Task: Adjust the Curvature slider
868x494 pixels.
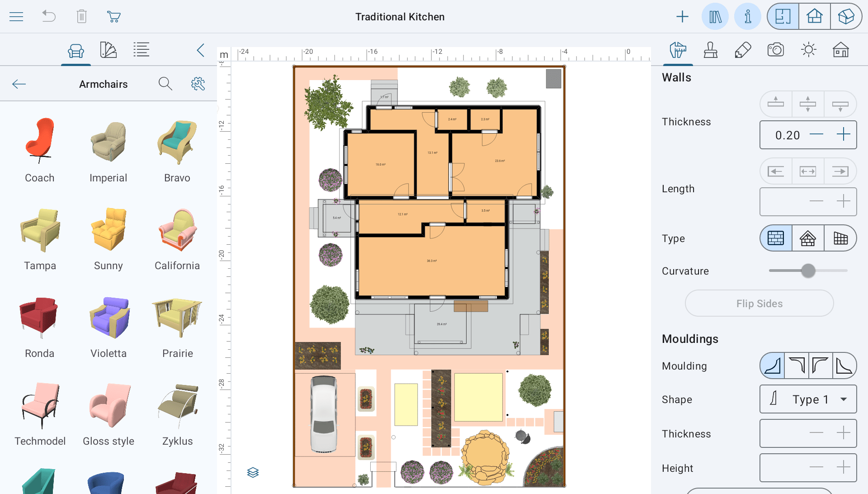Action: pos(808,271)
